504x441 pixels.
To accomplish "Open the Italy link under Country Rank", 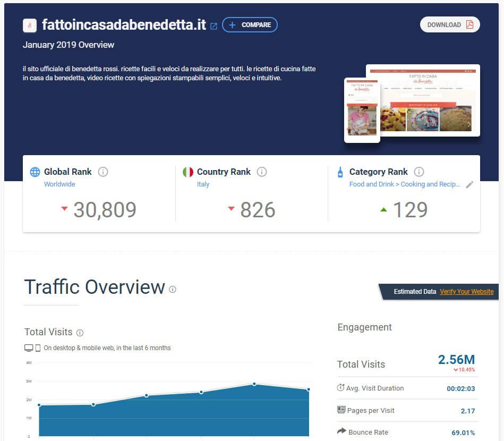I will pos(203,184).
